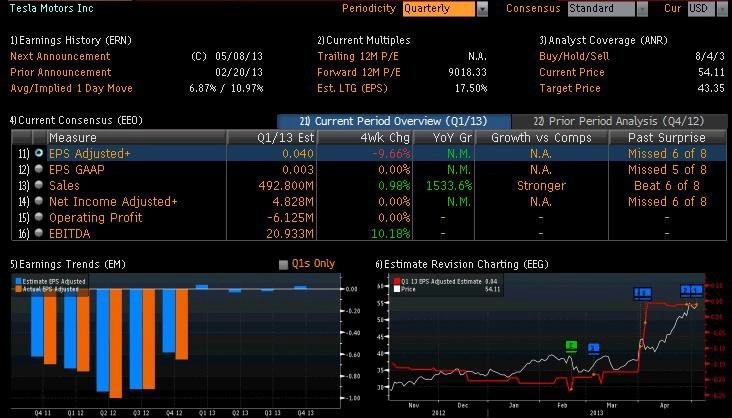Select the EPS GAAP radio button
The width and height of the screenshot is (732, 418).
tap(39, 169)
